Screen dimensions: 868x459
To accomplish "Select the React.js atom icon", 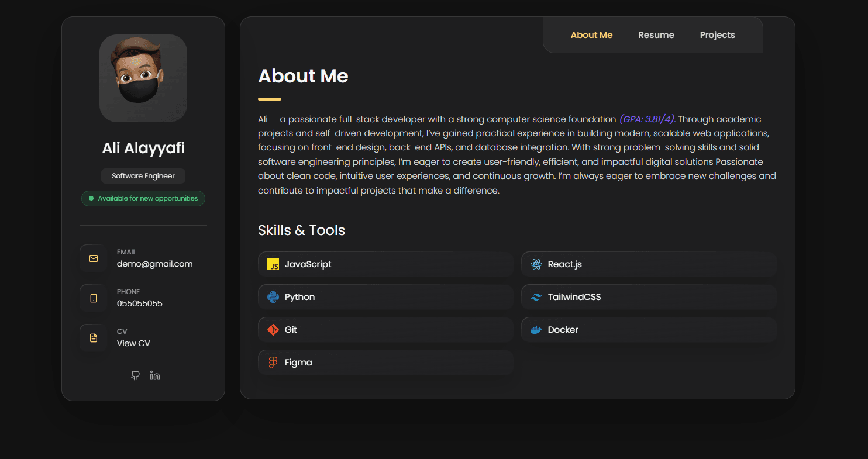I will [x=535, y=264].
